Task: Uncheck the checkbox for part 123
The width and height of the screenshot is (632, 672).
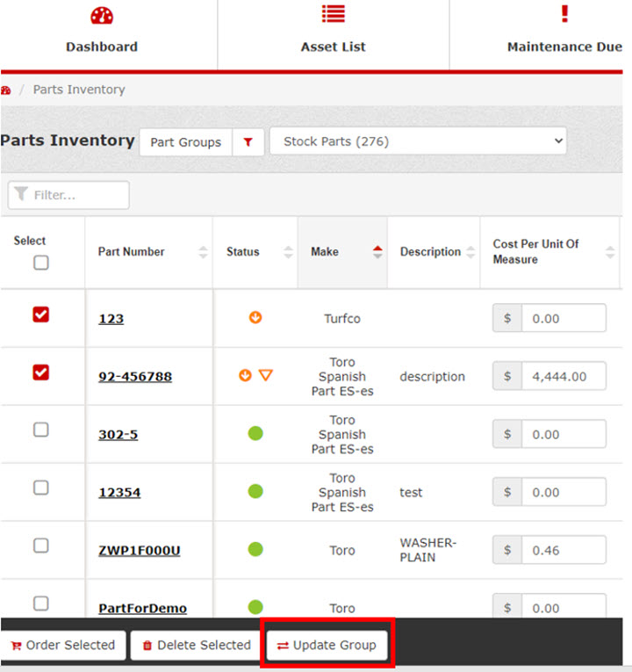Action: tap(41, 315)
